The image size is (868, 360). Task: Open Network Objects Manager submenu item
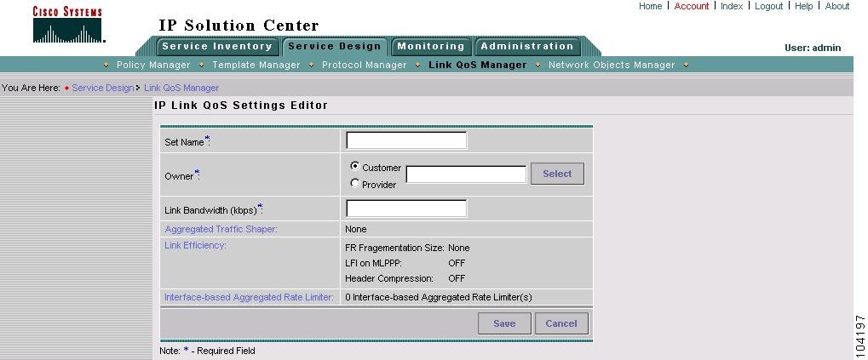pyautogui.click(x=612, y=65)
